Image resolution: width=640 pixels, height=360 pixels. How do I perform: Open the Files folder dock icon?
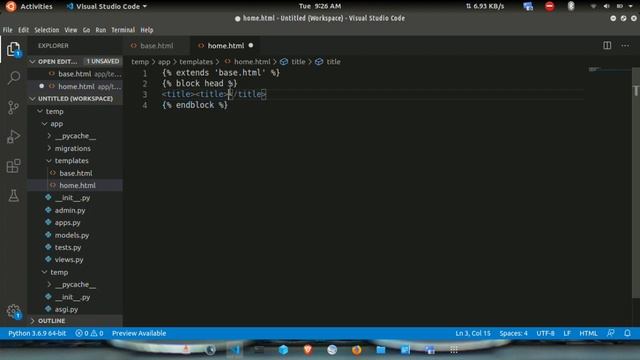coord(381,350)
